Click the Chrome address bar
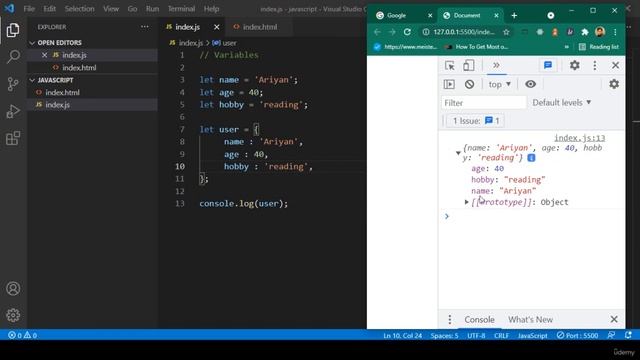Screen dimensions: 640x360 pyautogui.click(x=463, y=32)
